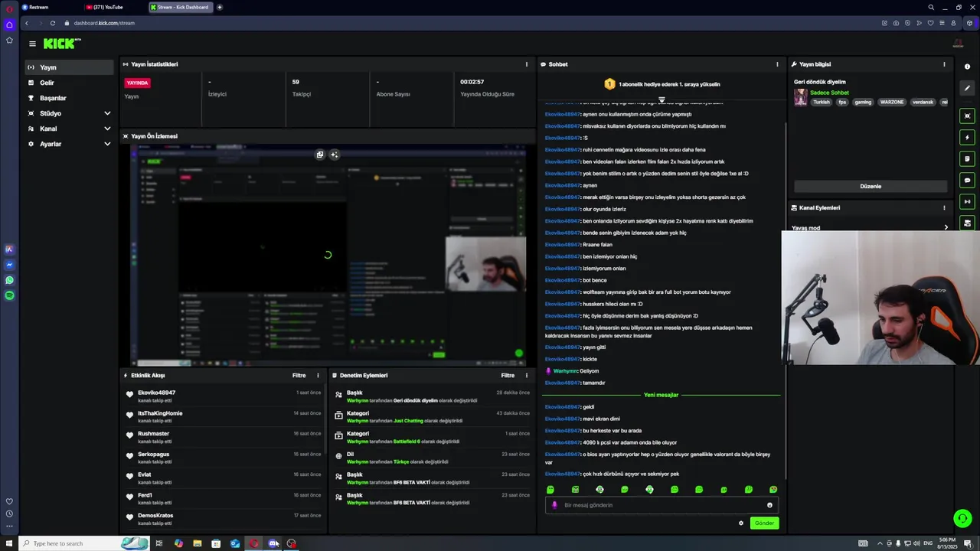The height and width of the screenshot is (551, 980).
Task: Click the new messages scroll-down arrow icon
Action: click(662, 99)
